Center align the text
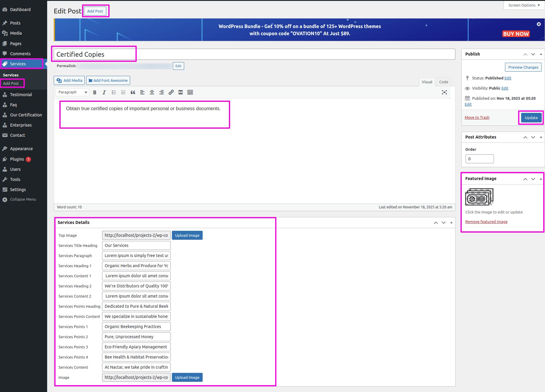 pyautogui.click(x=152, y=93)
